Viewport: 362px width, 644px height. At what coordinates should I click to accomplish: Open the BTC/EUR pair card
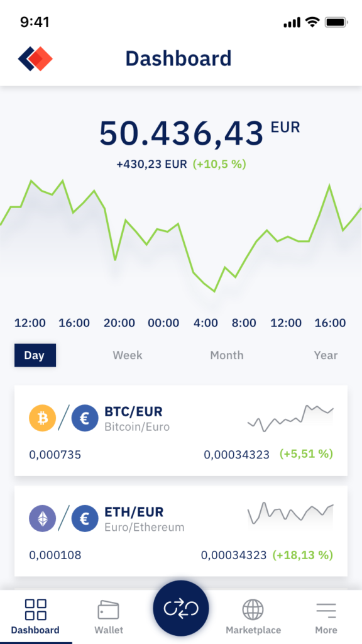[x=181, y=430]
